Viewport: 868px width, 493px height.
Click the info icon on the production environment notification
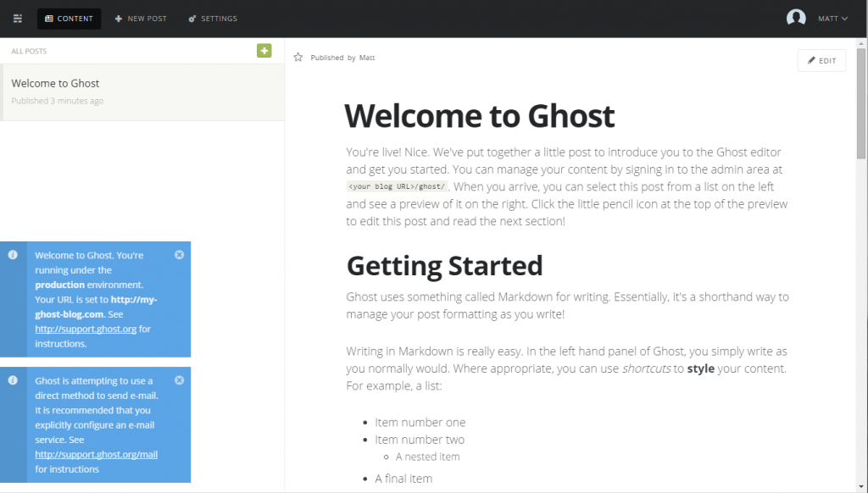pos(11,254)
